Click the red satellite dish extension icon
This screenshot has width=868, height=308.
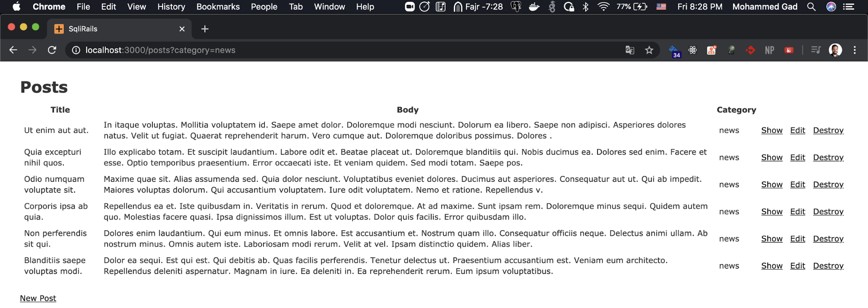tap(789, 50)
